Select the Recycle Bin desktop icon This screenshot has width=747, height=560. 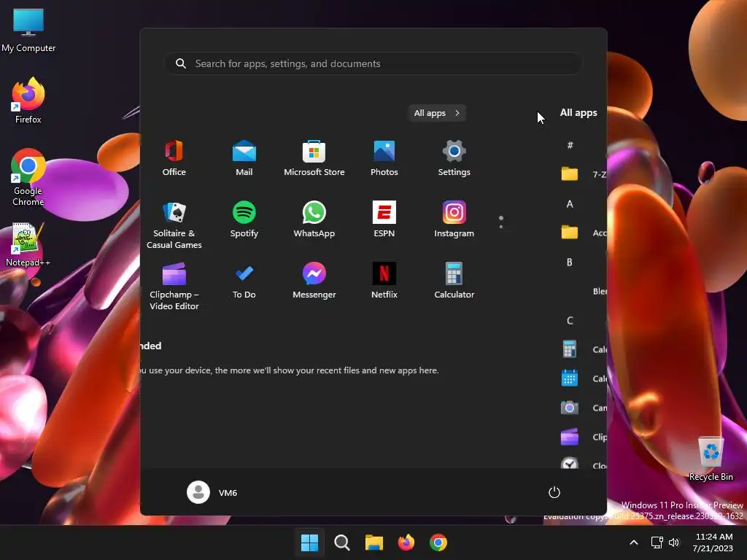point(711,459)
